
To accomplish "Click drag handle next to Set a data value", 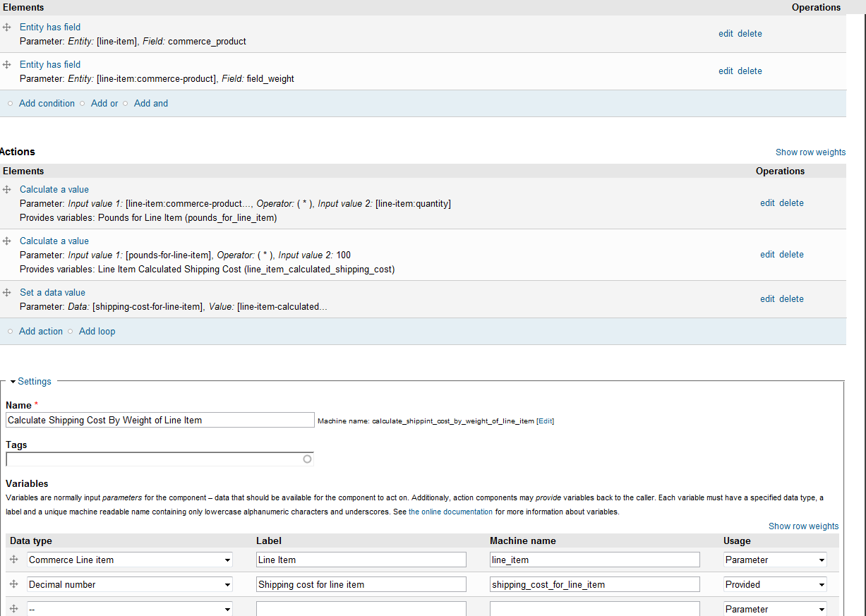I will [x=7, y=293].
